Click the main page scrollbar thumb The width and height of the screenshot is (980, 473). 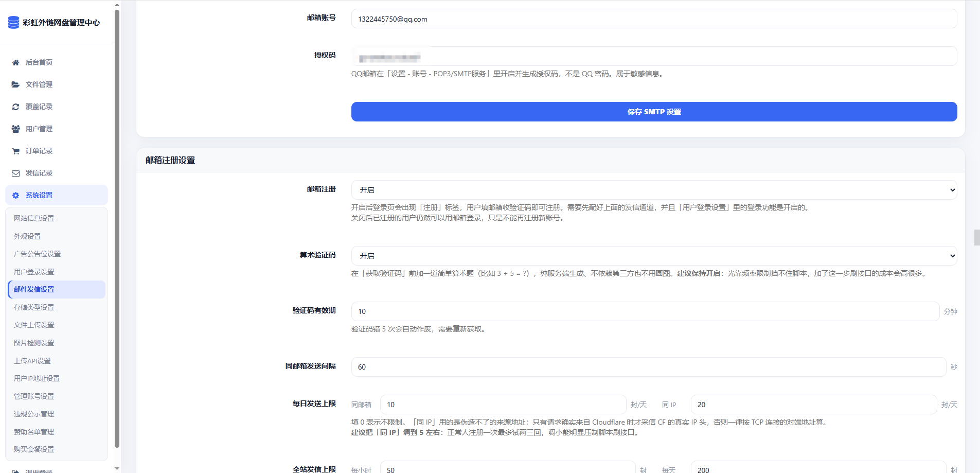976,238
